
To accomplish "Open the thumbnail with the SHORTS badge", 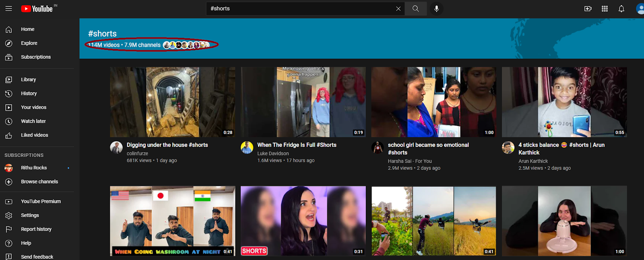I will (x=303, y=221).
